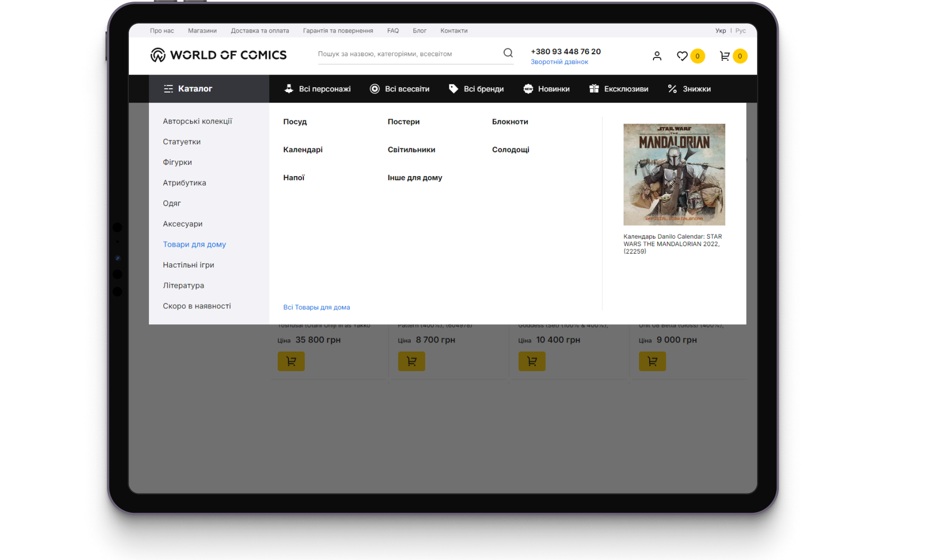Click the Знижки percent icon
The height and width of the screenshot is (560, 945).
point(673,89)
